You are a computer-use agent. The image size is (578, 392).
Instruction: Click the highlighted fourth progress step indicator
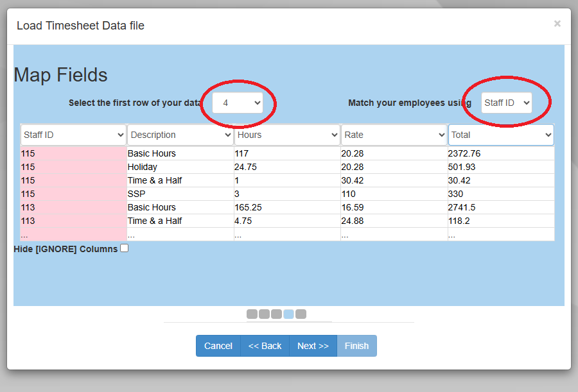coord(289,314)
